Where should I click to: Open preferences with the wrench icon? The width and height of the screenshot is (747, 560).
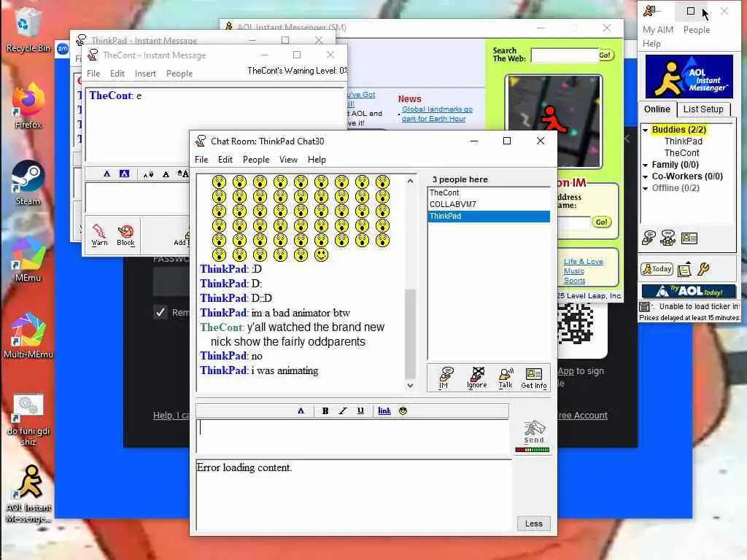[x=704, y=270]
